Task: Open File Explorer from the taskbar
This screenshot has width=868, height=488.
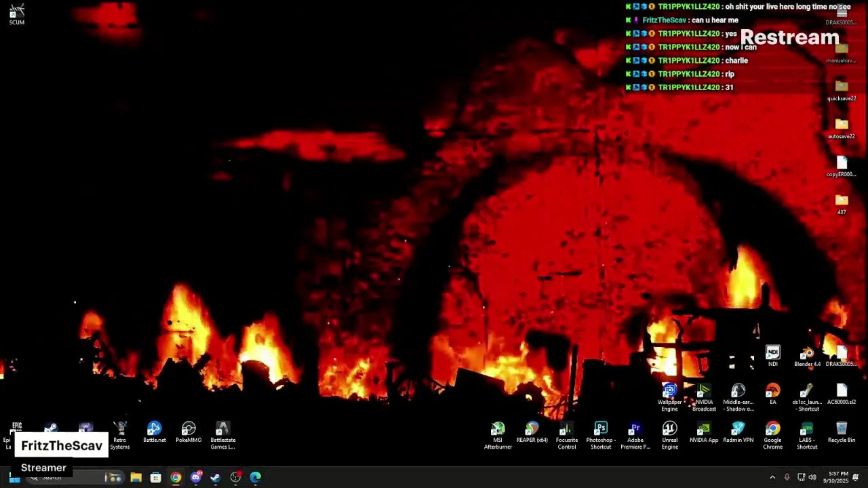Action: coord(136,477)
